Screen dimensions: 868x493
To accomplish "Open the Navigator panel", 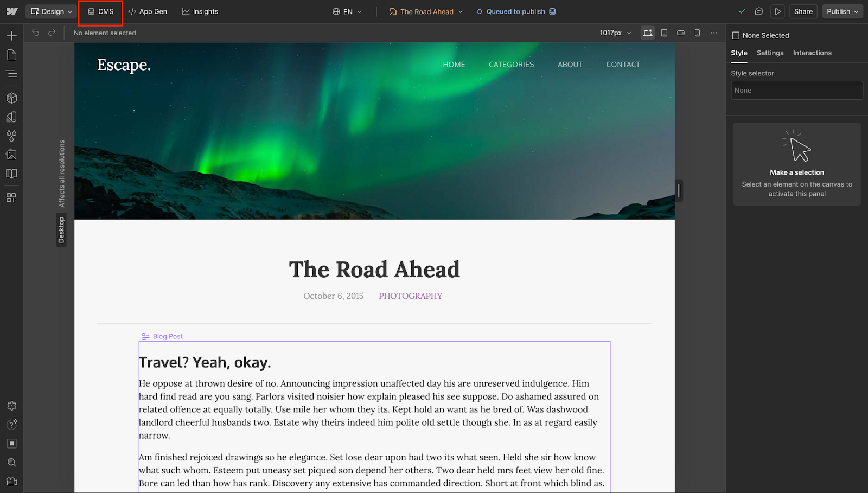I will coord(11,74).
